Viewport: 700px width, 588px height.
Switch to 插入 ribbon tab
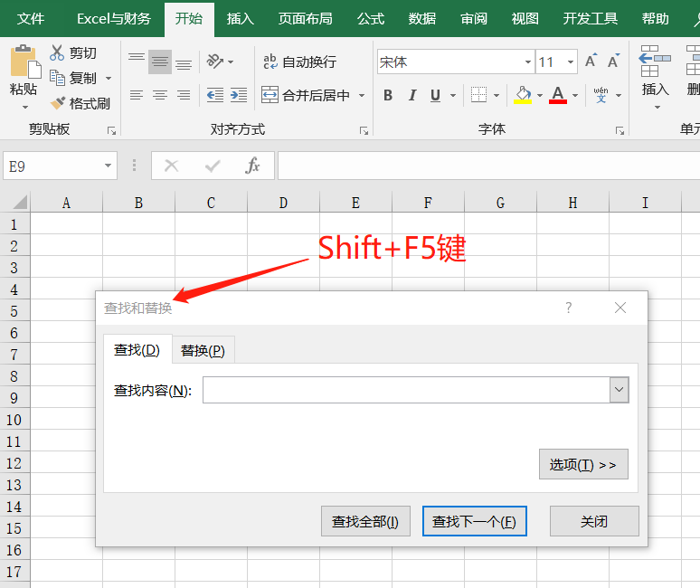pyautogui.click(x=241, y=19)
